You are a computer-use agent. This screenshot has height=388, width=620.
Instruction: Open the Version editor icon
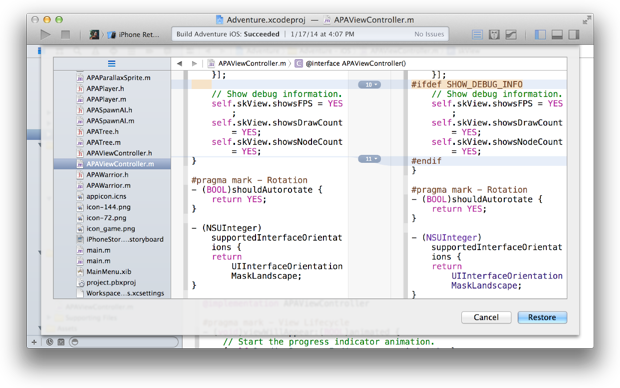[511, 34]
